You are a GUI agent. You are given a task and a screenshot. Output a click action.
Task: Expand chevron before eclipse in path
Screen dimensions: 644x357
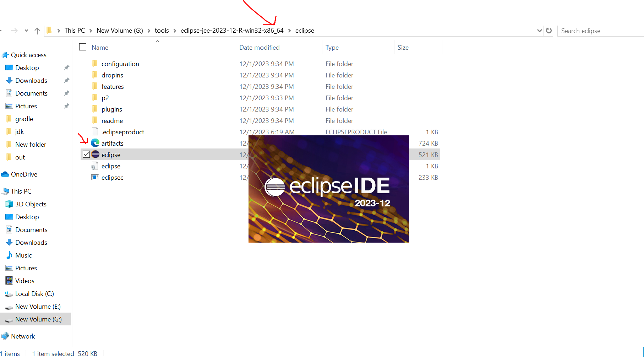(x=289, y=31)
